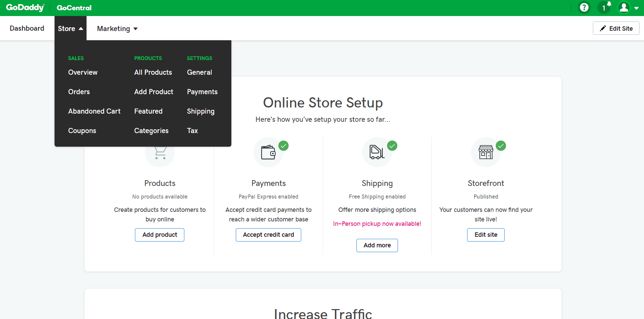Click the Shipping hand truck icon

click(x=377, y=152)
